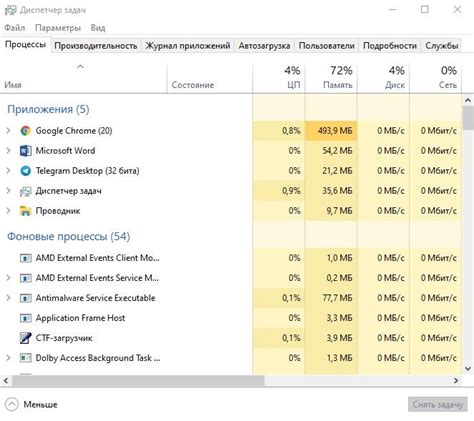Viewport: 474px width, 421px height.
Task: Click the Dolby Access Background Task icon
Action: coord(26,358)
